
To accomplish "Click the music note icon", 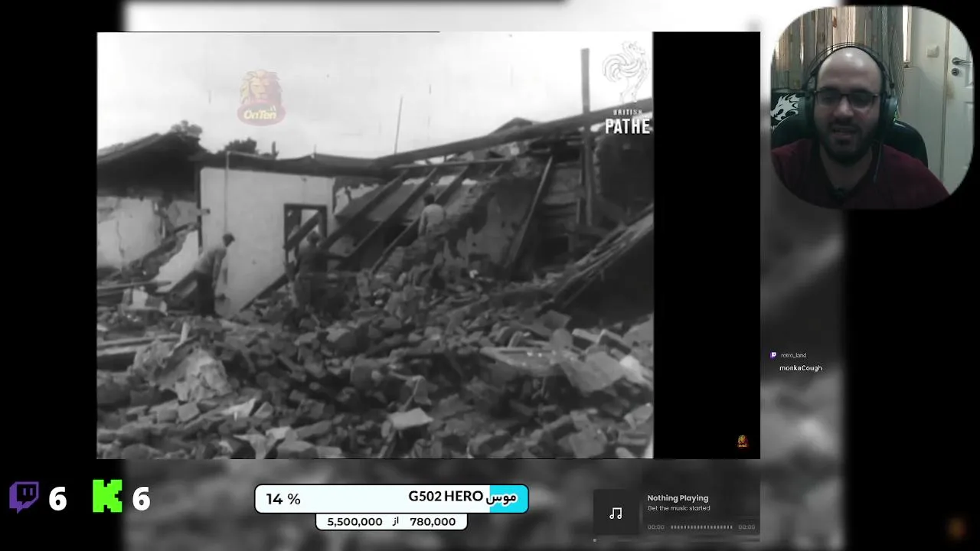I will [616, 514].
